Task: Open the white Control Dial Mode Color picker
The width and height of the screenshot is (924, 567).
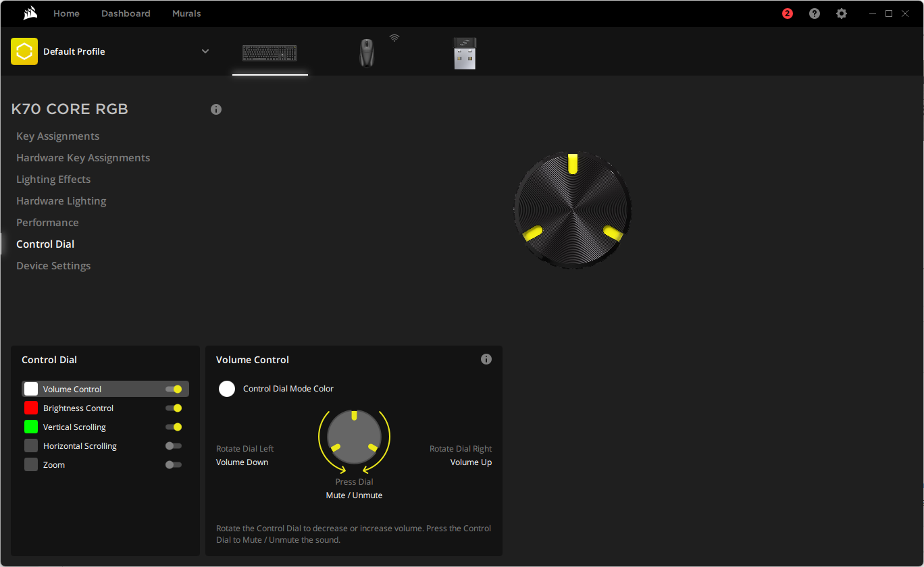Action: 227,389
